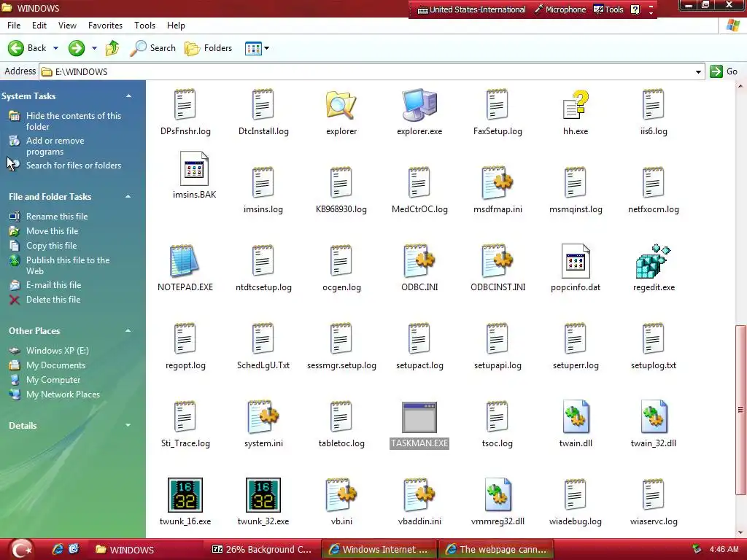Open the Tools menu

[145, 26]
